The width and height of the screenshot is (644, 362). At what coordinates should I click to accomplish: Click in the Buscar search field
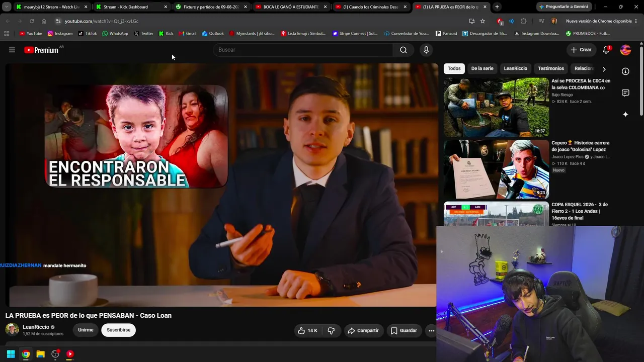[x=303, y=50]
